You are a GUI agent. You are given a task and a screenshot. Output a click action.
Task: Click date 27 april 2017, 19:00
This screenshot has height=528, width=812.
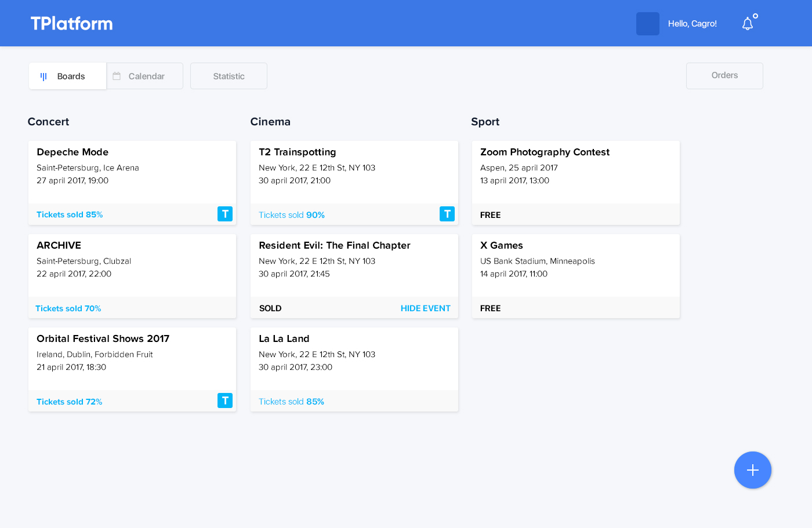click(72, 181)
